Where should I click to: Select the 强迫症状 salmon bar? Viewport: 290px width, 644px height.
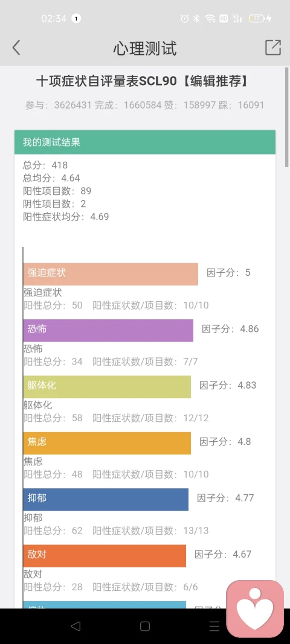[111, 274]
